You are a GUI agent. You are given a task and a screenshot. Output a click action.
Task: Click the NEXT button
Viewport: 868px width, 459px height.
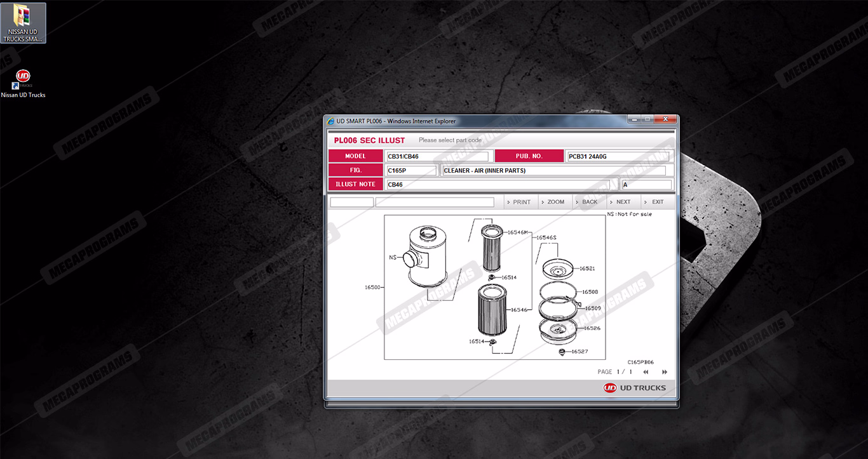point(623,202)
